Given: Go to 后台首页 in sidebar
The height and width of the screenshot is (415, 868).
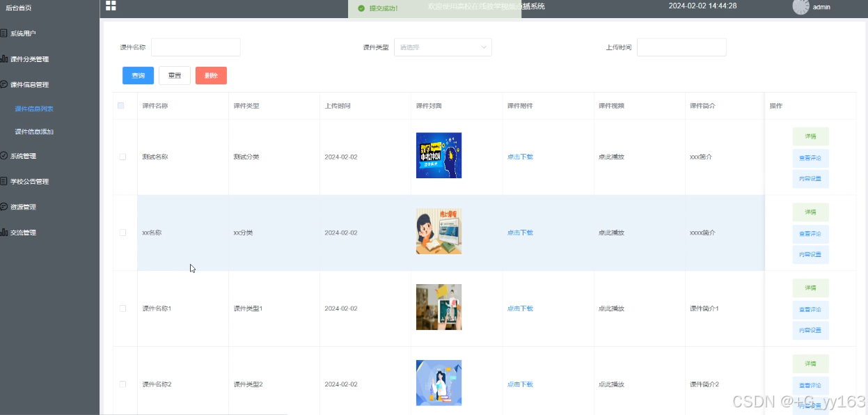Looking at the screenshot, I should [x=18, y=8].
